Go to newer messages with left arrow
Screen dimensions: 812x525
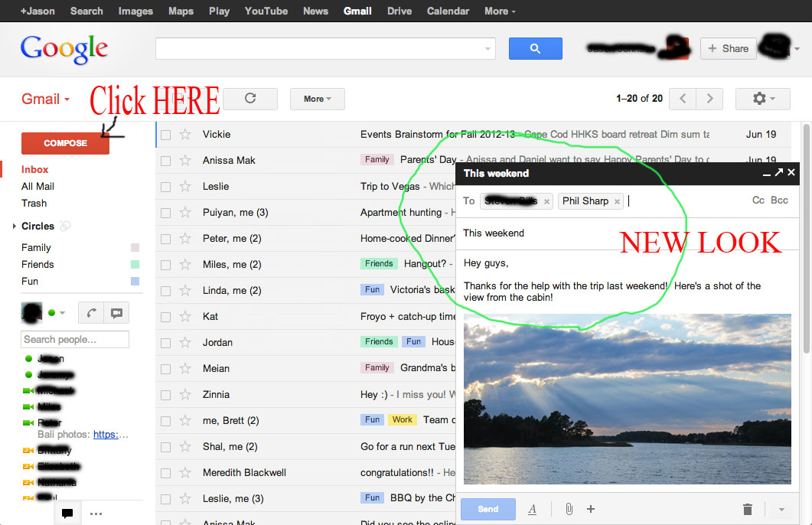pyautogui.click(x=683, y=99)
